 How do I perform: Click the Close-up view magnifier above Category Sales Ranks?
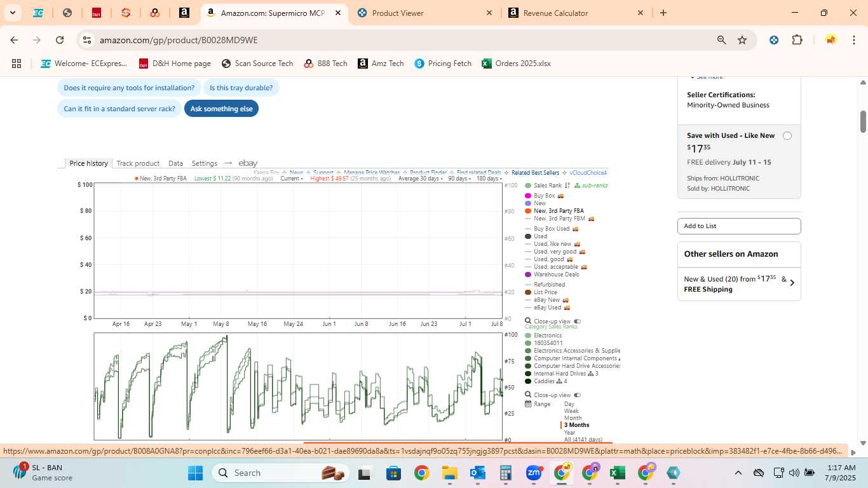528,322
